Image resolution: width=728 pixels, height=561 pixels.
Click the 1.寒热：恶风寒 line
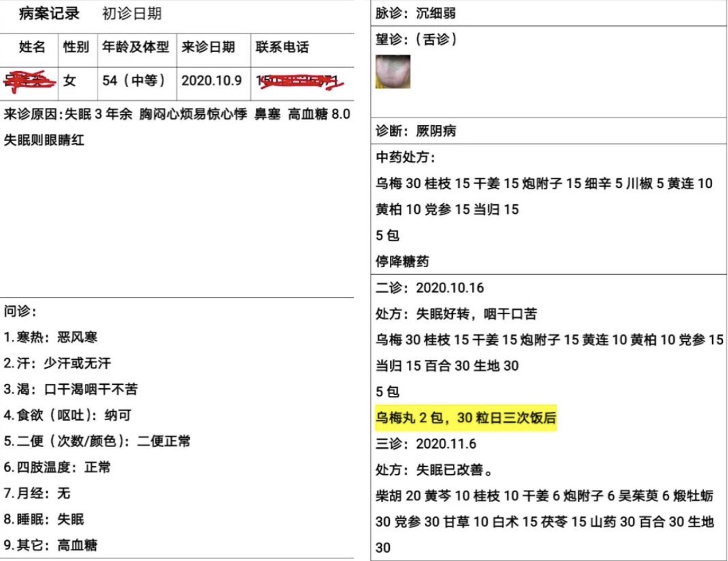pos(51,337)
